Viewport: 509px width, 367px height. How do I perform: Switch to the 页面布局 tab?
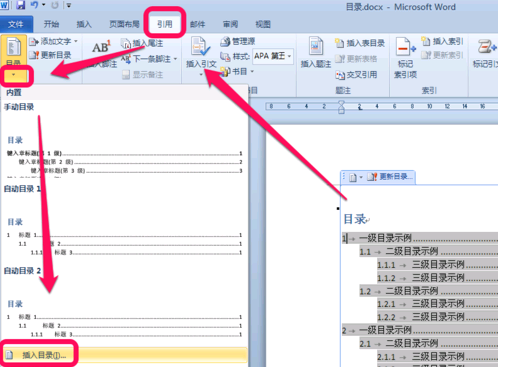[124, 24]
